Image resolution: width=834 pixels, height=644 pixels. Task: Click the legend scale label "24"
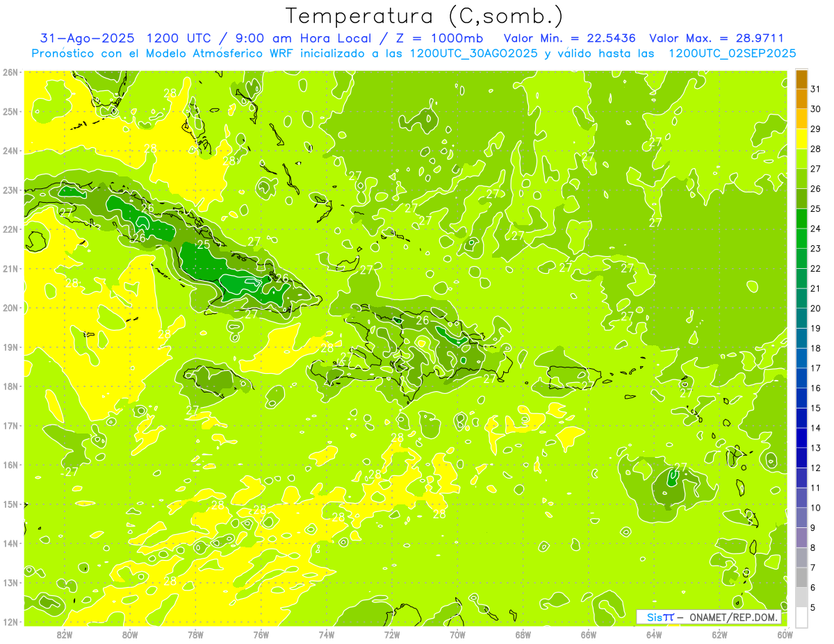816,229
